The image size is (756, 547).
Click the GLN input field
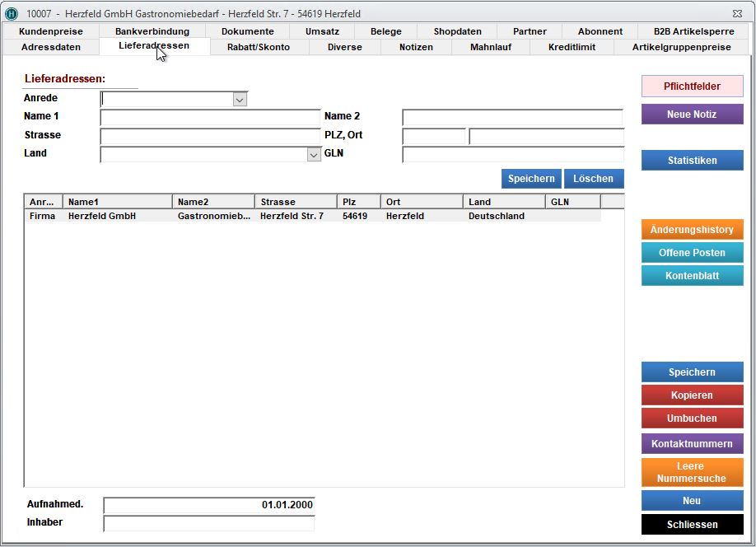[512, 154]
